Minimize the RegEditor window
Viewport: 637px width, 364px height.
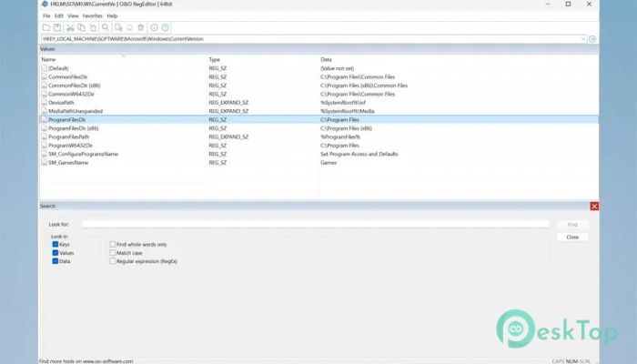click(x=548, y=4)
